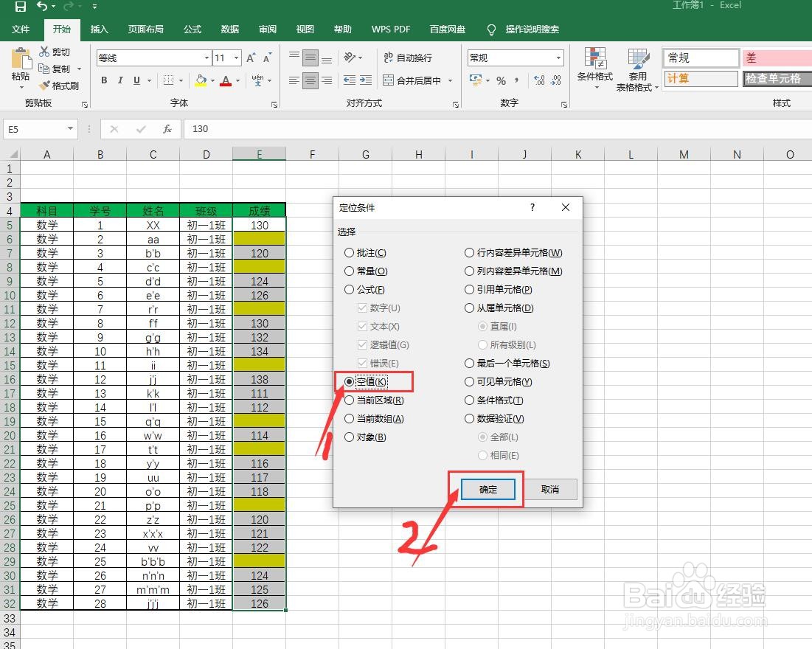Select the 批注(C) radio button

point(349,252)
